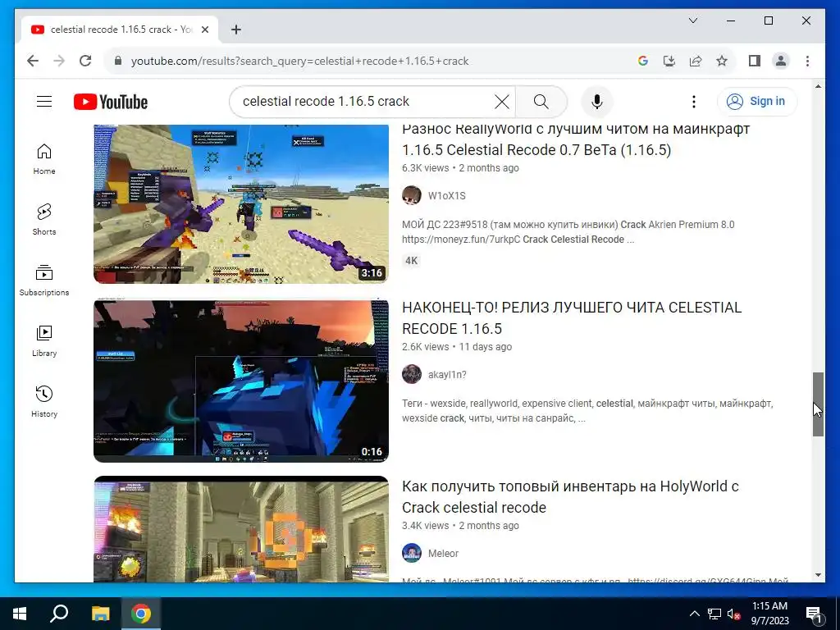Toggle Chrome side panel
This screenshot has height=630, width=840.
pos(755,61)
